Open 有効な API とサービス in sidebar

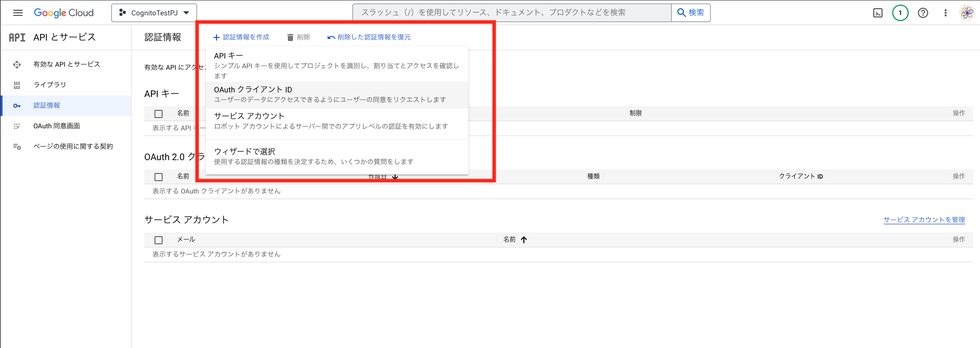pos(66,64)
